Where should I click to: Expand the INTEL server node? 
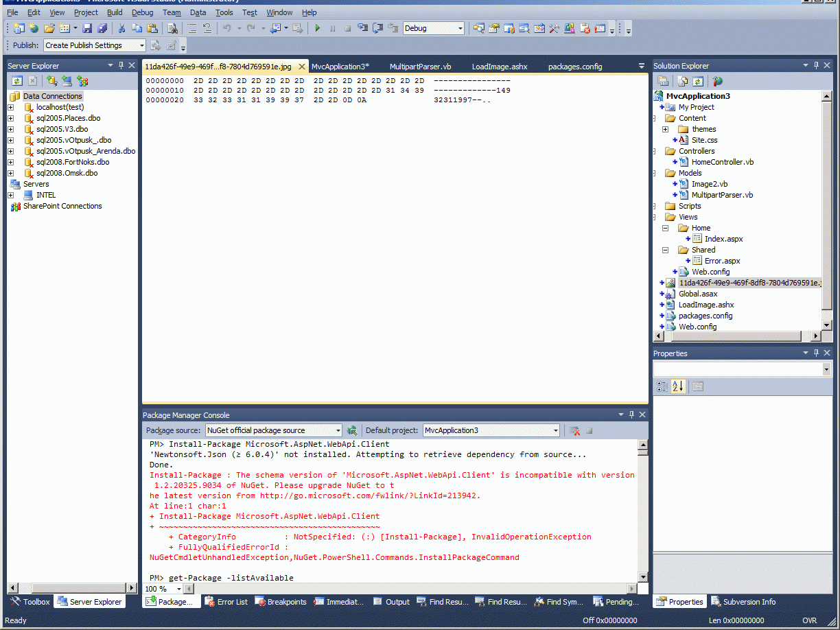10,195
